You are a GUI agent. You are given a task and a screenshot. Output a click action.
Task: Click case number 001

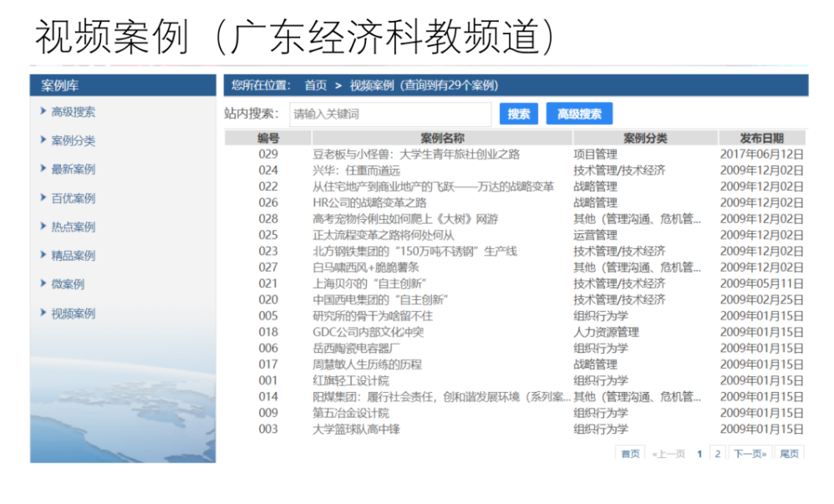[x=268, y=380]
